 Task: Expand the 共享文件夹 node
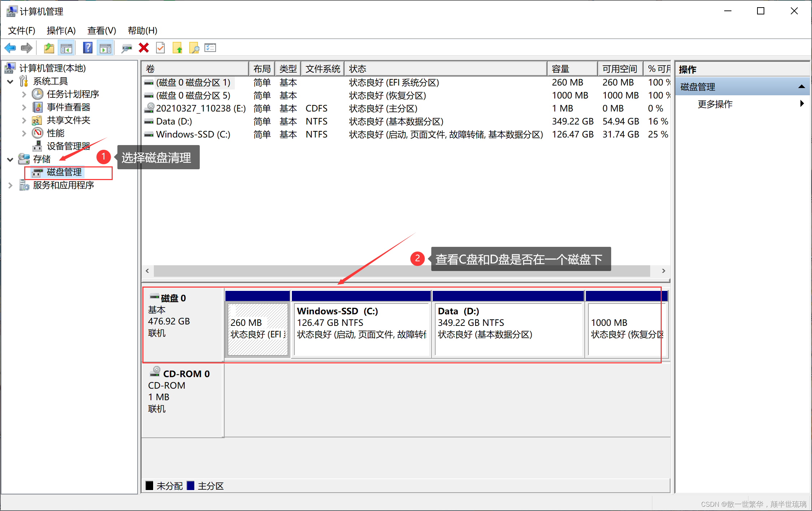(24, 121)
